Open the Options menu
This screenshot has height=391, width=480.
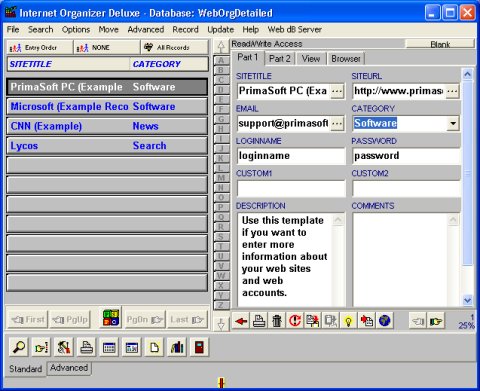pos(76,29)
